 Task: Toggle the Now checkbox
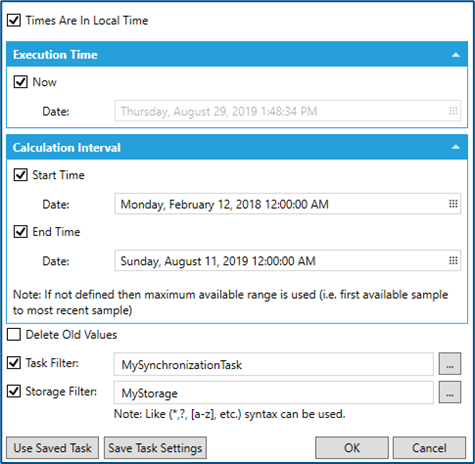click(x=21, y=82)
